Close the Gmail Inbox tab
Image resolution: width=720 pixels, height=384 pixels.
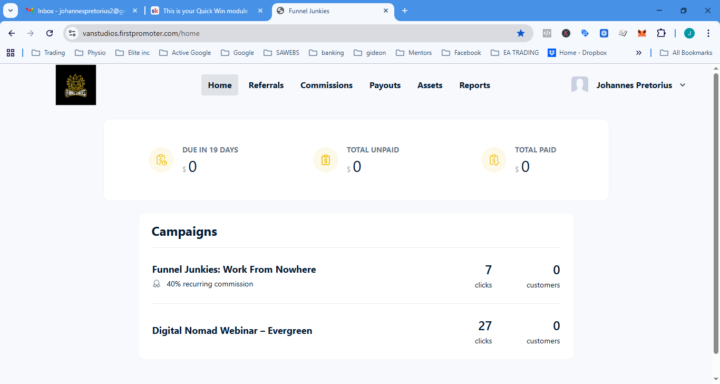[x=135, y=11]
